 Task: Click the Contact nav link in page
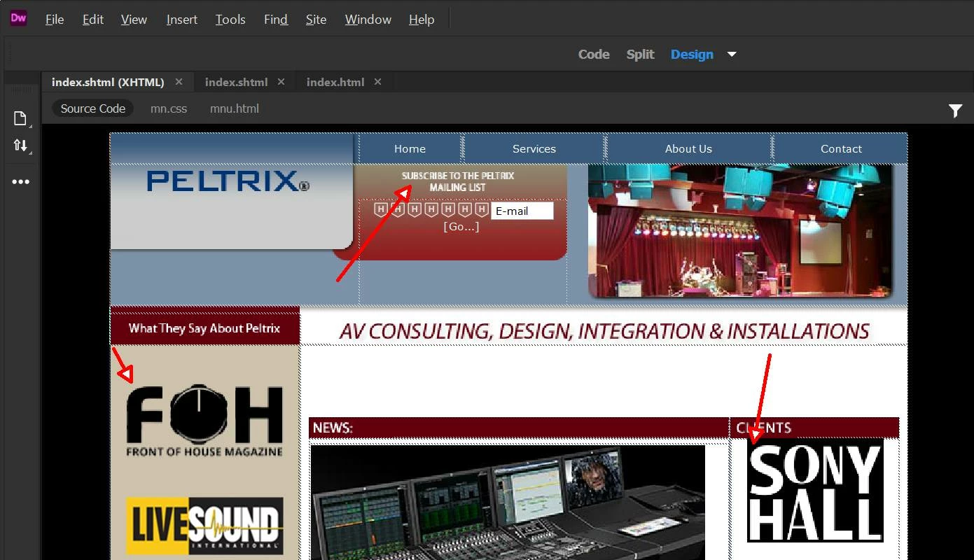[841, 148]
